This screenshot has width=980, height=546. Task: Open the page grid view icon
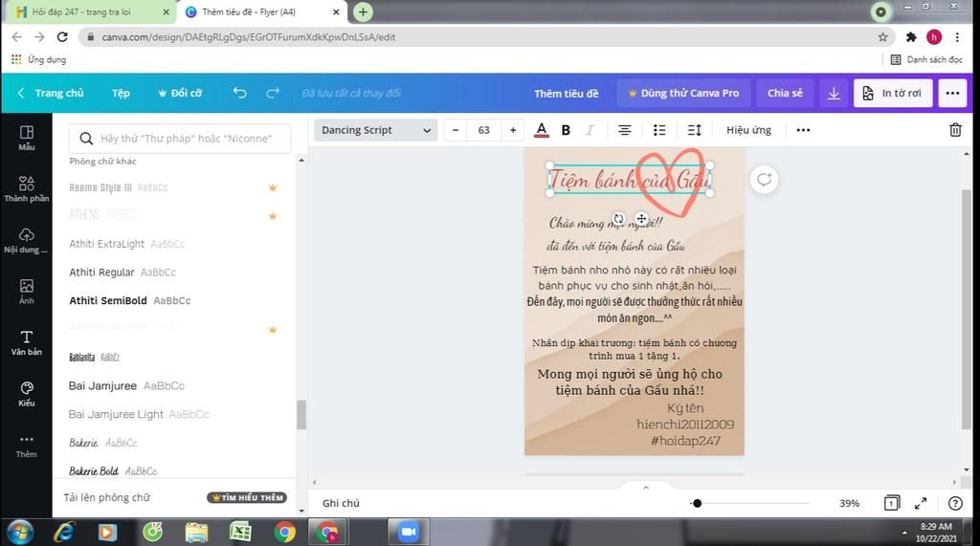[892, 503]
